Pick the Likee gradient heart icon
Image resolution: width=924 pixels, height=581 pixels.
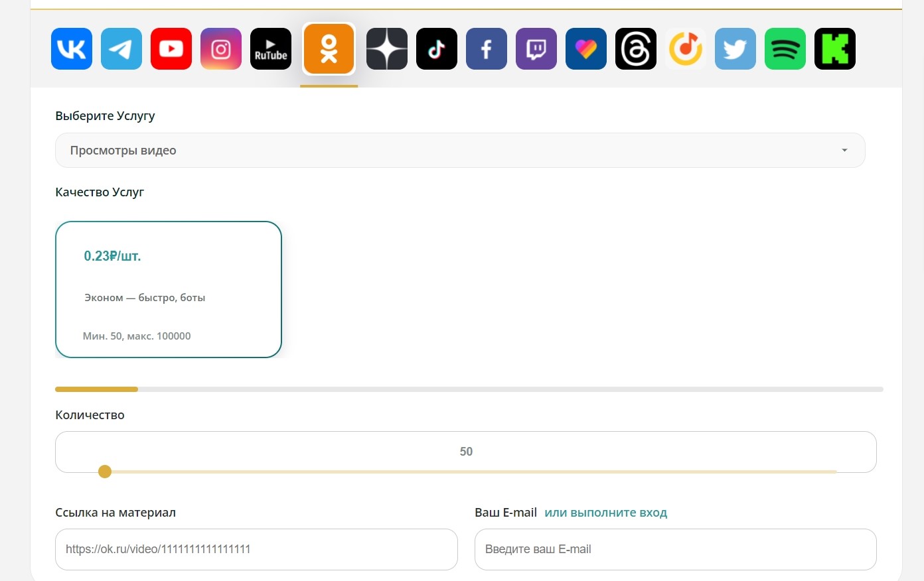(x=586, y=48)
